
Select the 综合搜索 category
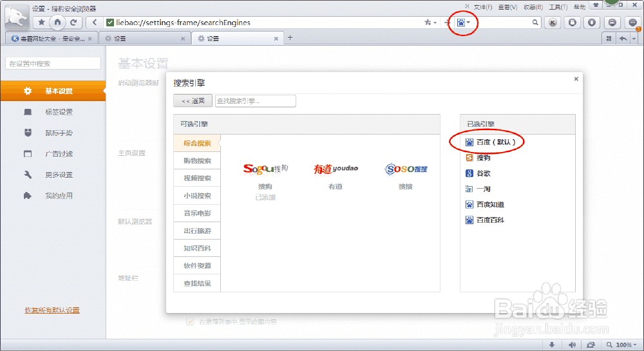(x=197, y=143)
